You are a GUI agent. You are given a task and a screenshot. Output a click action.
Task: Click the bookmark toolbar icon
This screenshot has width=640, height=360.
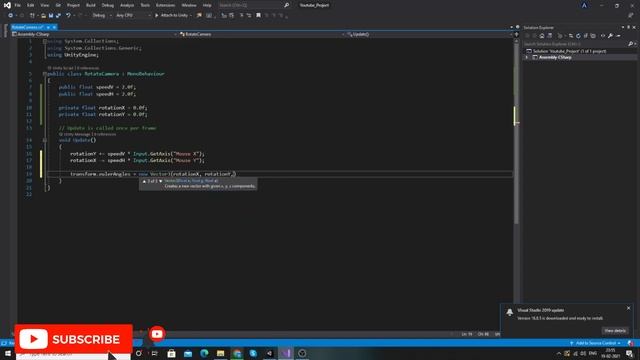click(258, 16)
